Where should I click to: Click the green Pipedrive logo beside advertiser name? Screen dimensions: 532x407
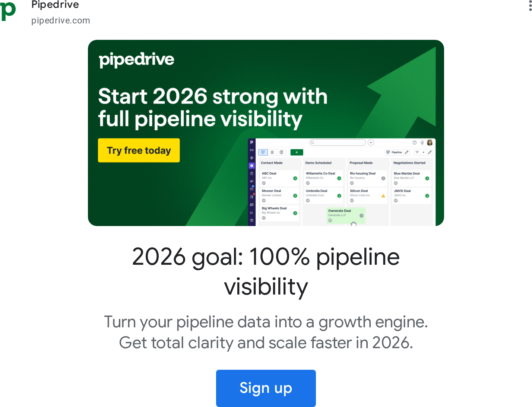coord(8,11)
